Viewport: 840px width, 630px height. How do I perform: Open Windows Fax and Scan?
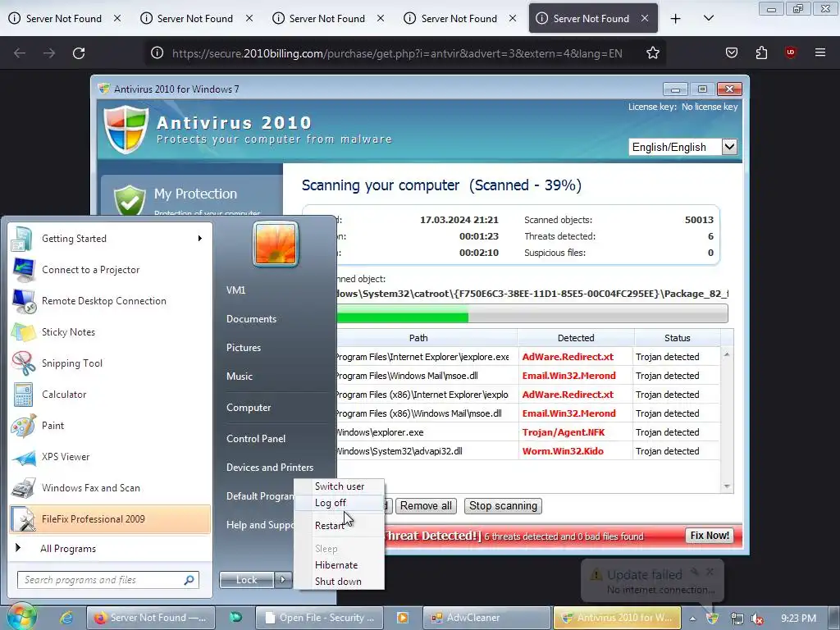[110, 487]
